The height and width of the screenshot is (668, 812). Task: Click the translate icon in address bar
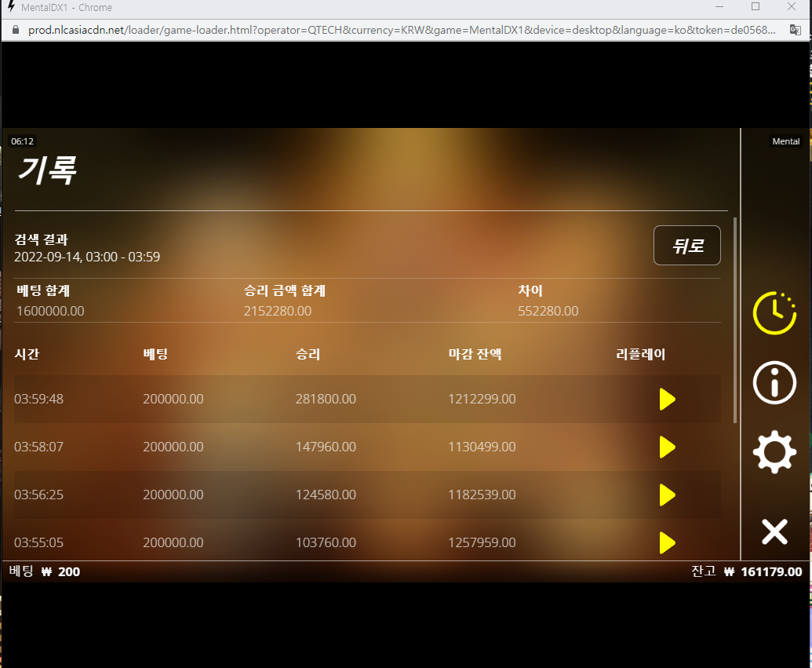[x=795, y=30]
